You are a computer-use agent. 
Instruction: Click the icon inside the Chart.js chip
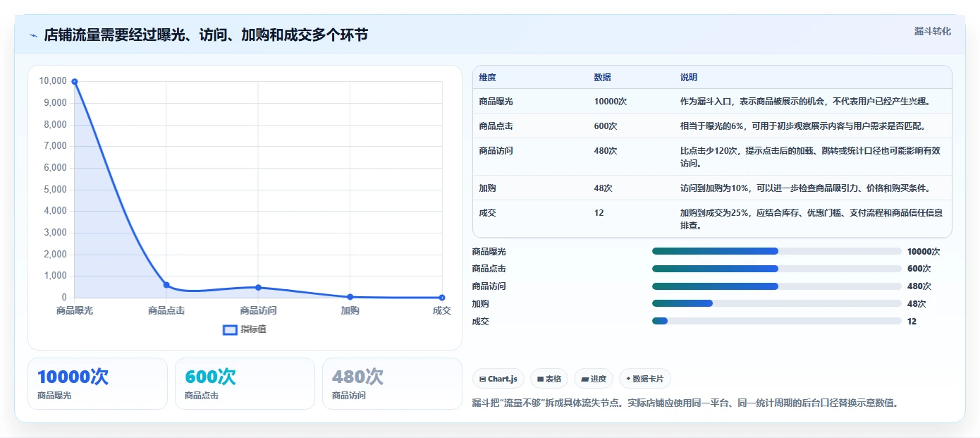click(x=482, y=379)
